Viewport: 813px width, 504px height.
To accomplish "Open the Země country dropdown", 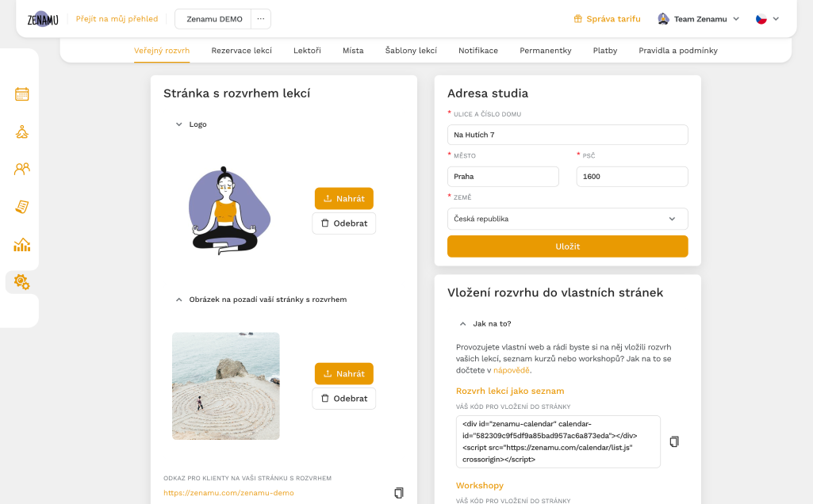I will tap(568, 219).
